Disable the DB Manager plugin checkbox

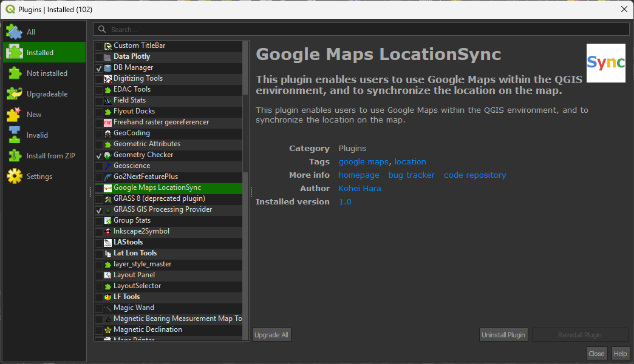click(98, 68)
